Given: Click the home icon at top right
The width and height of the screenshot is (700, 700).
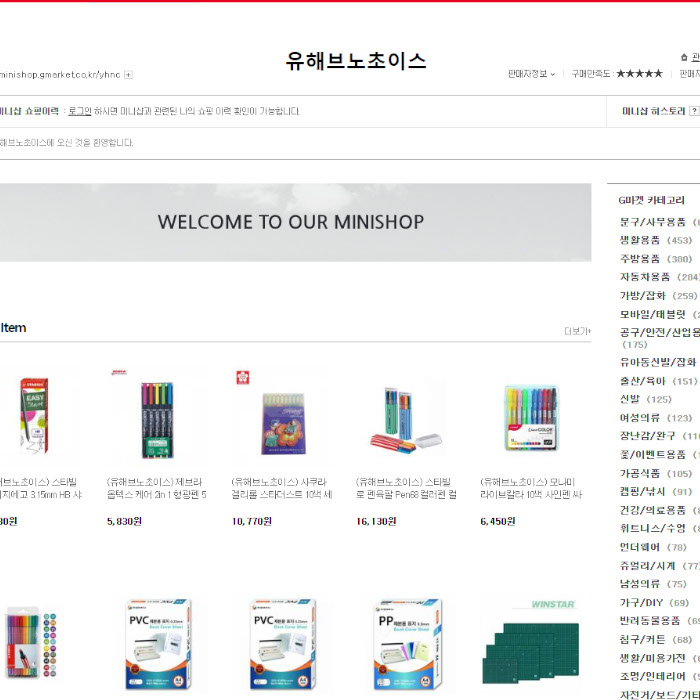Looking at the screenshot, I should coord(683,58).
